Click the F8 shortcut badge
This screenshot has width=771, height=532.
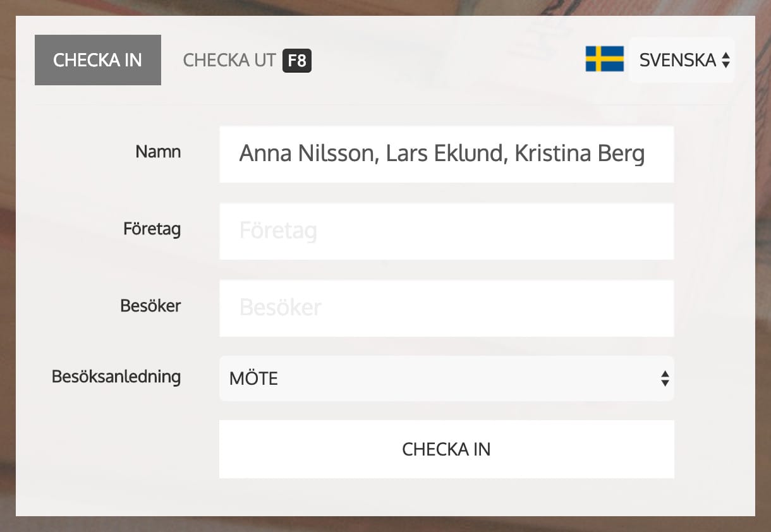297,61
